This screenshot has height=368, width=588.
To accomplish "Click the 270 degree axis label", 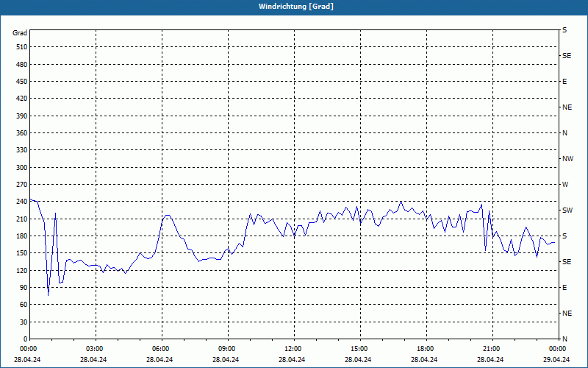I will [22, 185].
